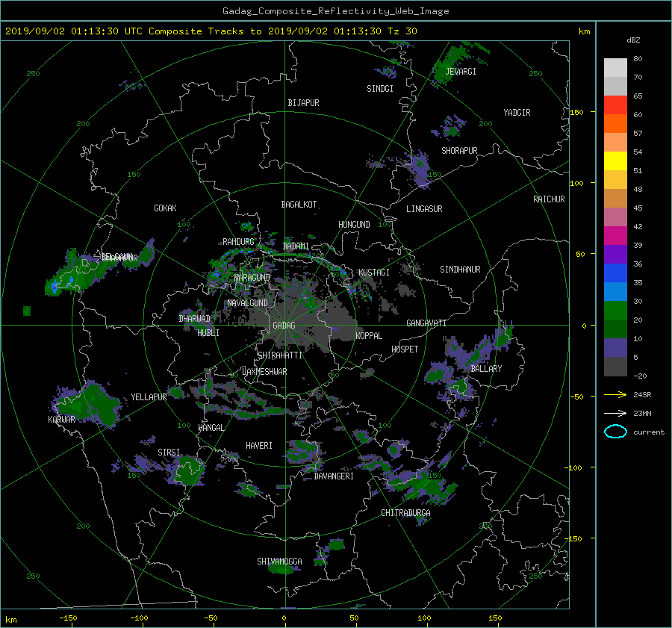Select the GOKAK city label
The image size is (672, 628).
coord(165,208)
